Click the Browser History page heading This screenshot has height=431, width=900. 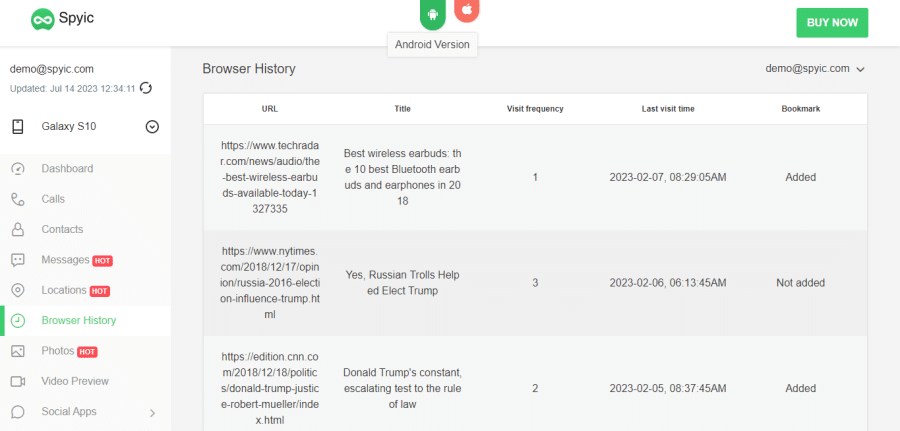(249, 69)
